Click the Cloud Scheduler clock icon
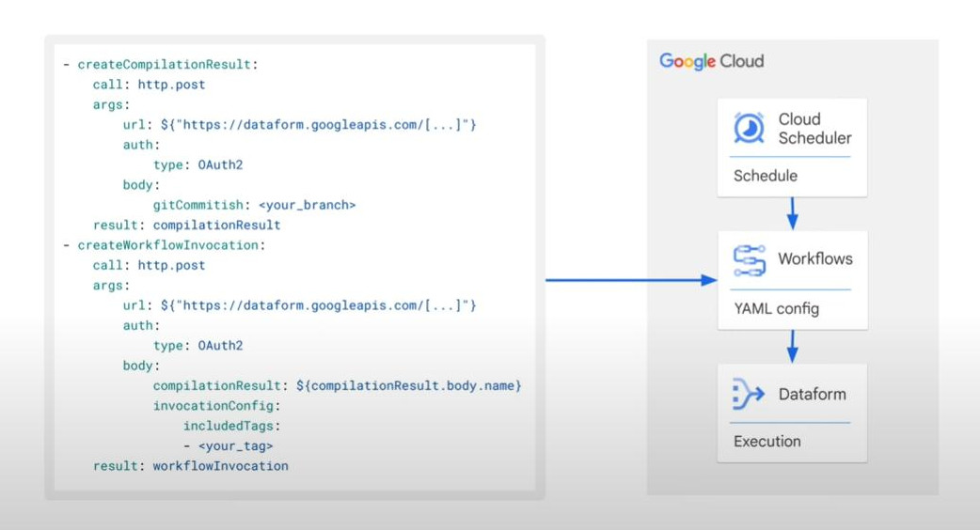The width and height of the screenshot is (980, 530). coord(749,128)
